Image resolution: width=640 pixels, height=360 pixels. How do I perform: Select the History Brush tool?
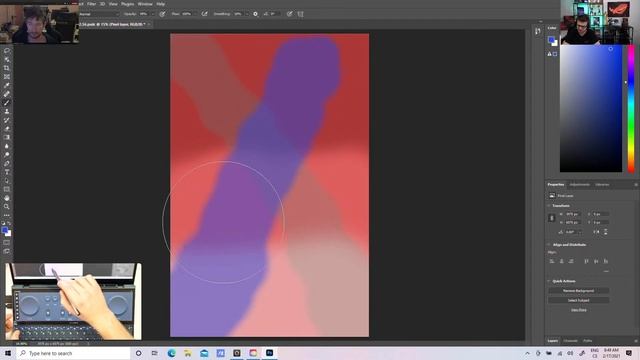[x=7, y=120]
